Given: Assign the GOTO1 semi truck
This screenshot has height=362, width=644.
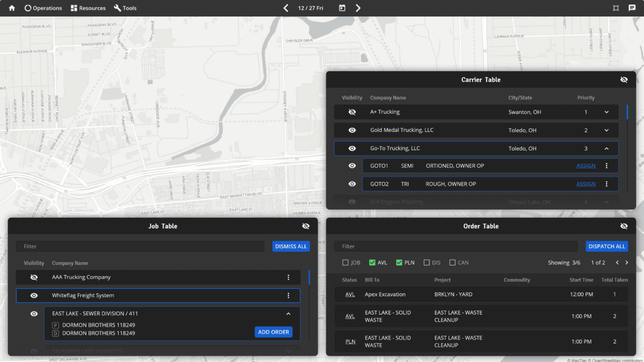Looking at the screenshot, I should pyautogui.click(x=586, y=166).
